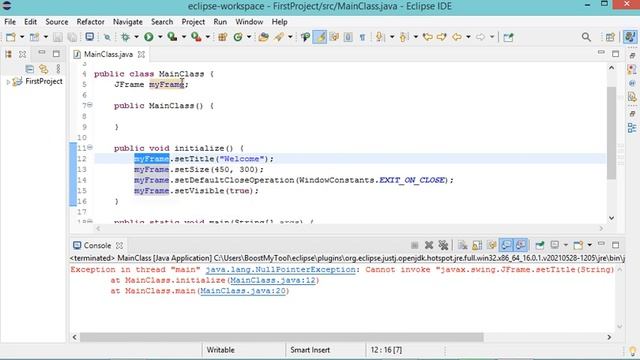Select the Java perspective button
This screenshot has width=640, height=360.
[630, 37]
